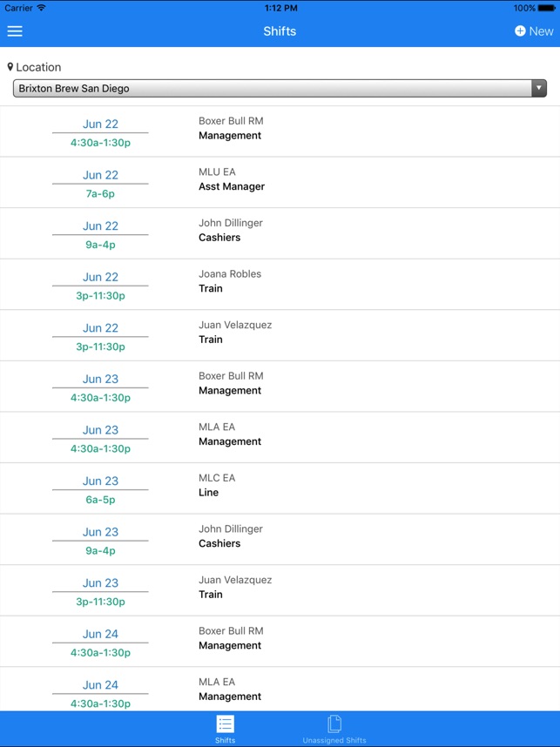Tap the plus icon for New shift
Viewport: 560px width, 747px height.
[x=520, y=31]
